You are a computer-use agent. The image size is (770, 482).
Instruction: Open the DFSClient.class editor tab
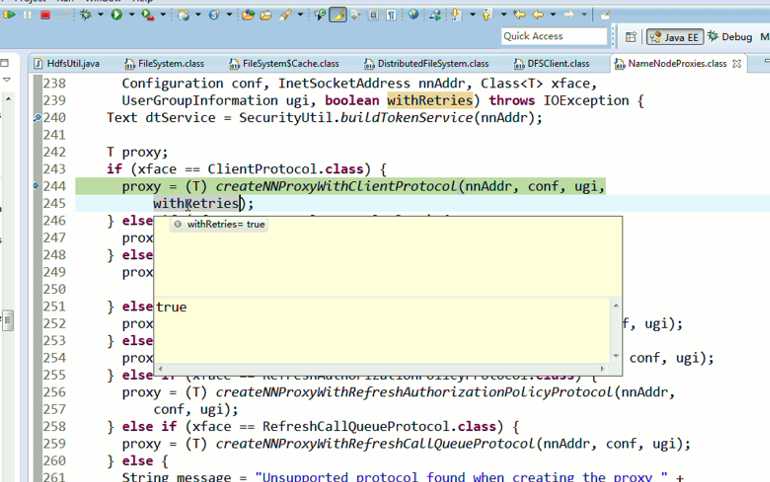pos(552,63)
